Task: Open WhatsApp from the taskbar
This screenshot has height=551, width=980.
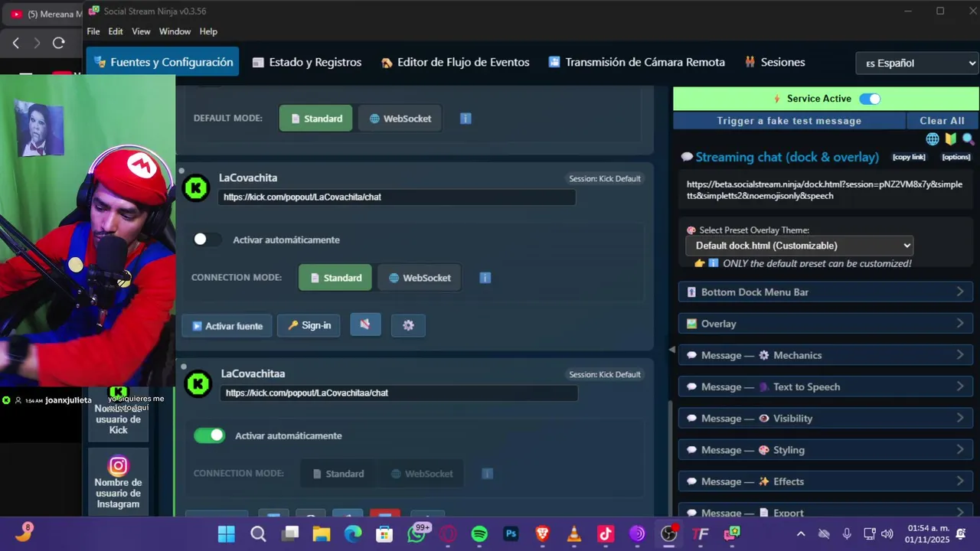Action: [x=416, y=534]
